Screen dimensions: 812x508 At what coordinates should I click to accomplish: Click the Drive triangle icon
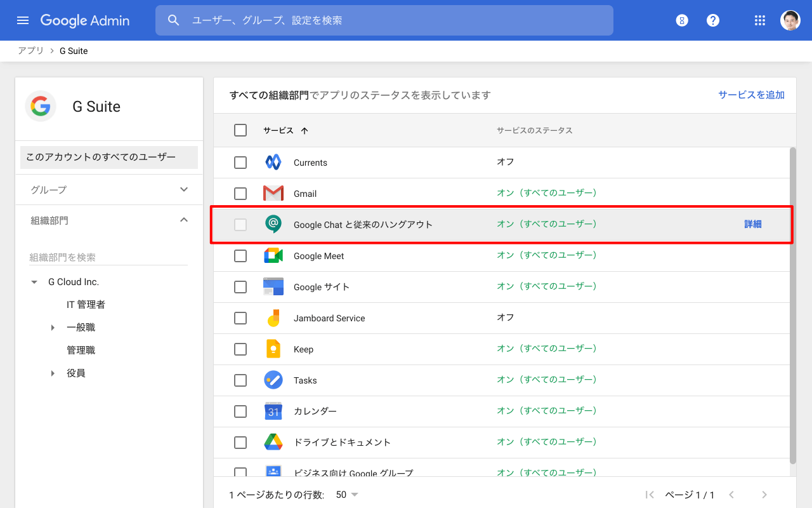coord(273,443)
